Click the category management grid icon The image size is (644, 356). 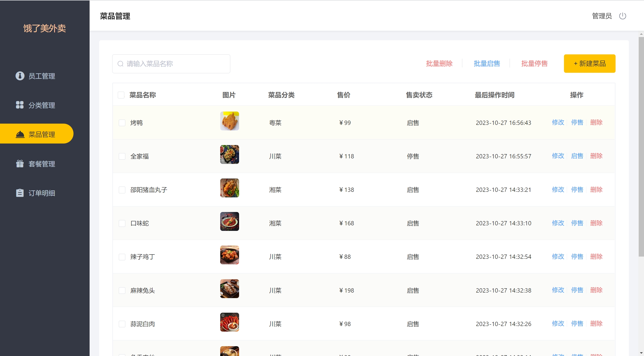[20, 105]
